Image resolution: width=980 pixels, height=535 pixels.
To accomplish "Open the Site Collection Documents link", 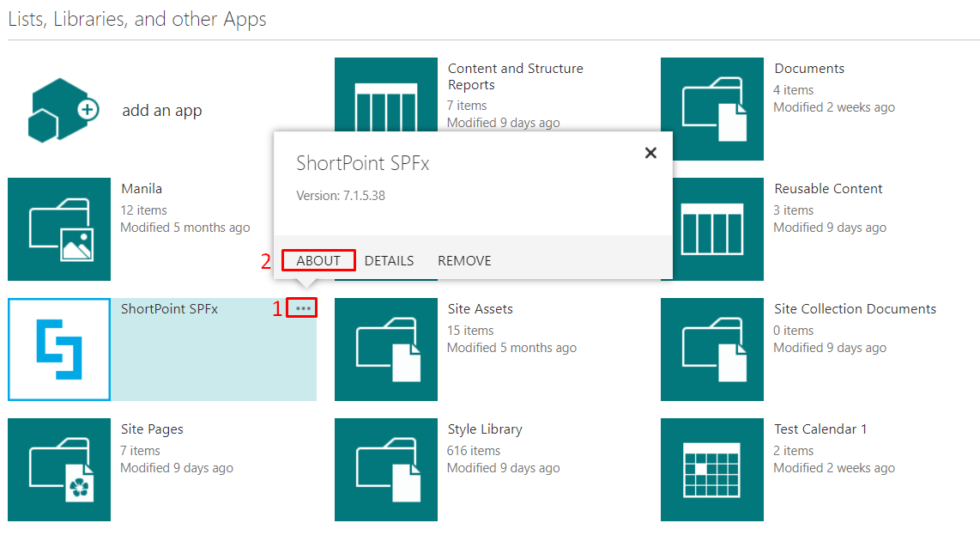I will click(855, 308).
